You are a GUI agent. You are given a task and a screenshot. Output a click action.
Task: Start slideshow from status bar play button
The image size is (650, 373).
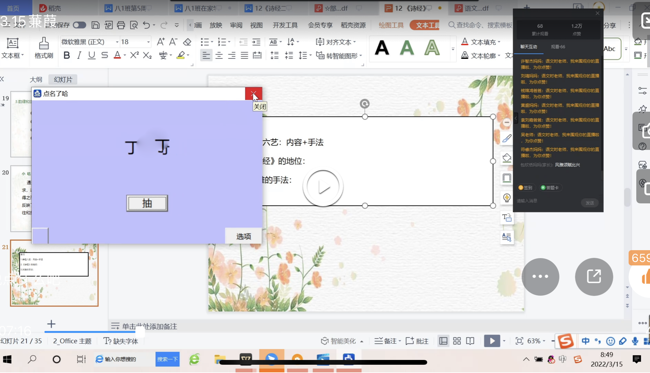point(492,341)
